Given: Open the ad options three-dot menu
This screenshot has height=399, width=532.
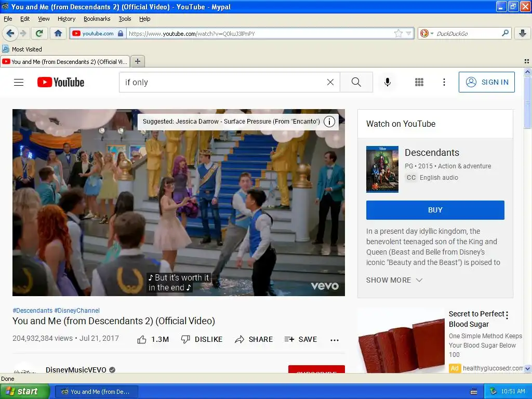Looking at the screenshot, I should [x=507, y=315].
